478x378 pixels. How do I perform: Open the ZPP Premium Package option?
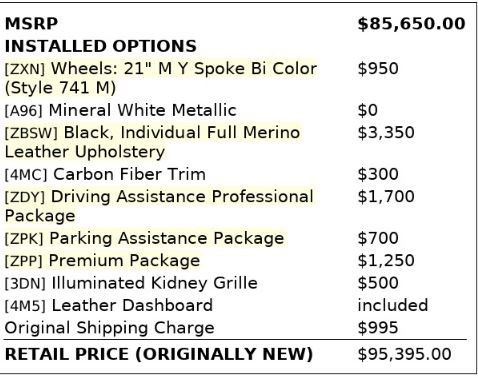click(102, 261)
